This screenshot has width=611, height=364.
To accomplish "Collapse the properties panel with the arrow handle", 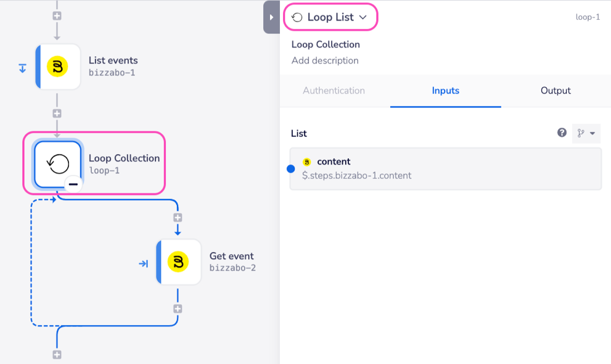I will click(x=271, y=17).
